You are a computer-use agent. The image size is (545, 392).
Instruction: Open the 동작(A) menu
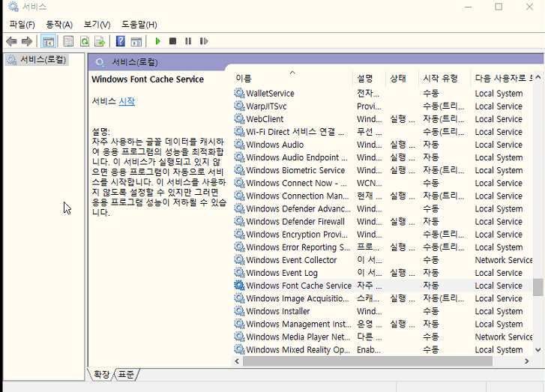(59, 25)
